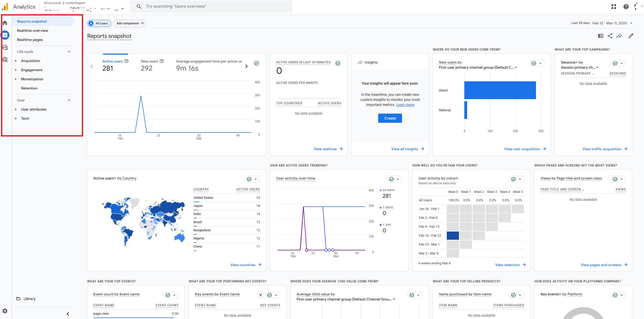Viewport: 644px width, 319px height.
Task: Click the Active users help icon
Action: click(x=127, y=61)
